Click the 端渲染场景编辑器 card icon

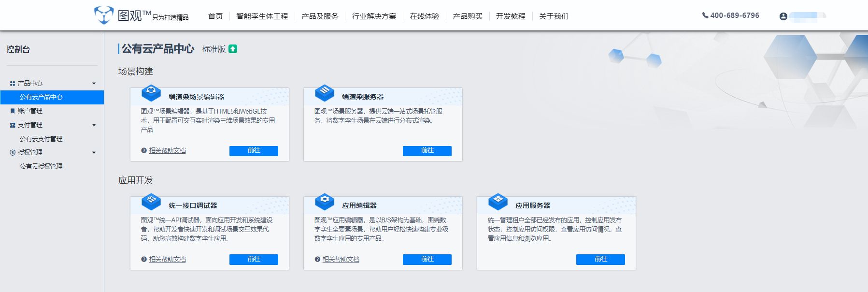[151, 92]
